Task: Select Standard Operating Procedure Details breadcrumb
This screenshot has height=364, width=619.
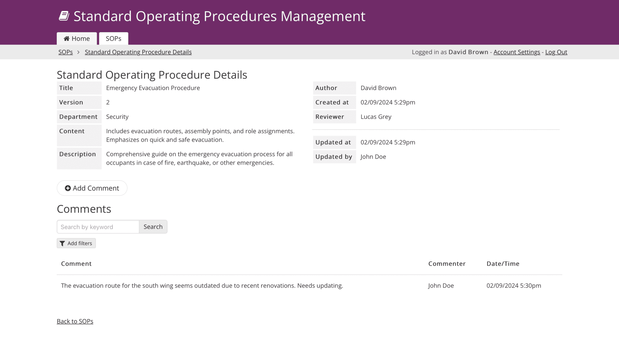Action: point(138,52)
